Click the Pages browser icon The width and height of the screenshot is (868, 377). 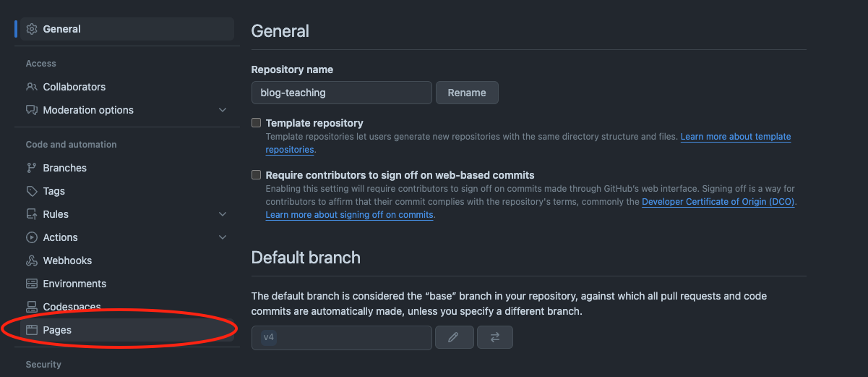tap(32, 330)
